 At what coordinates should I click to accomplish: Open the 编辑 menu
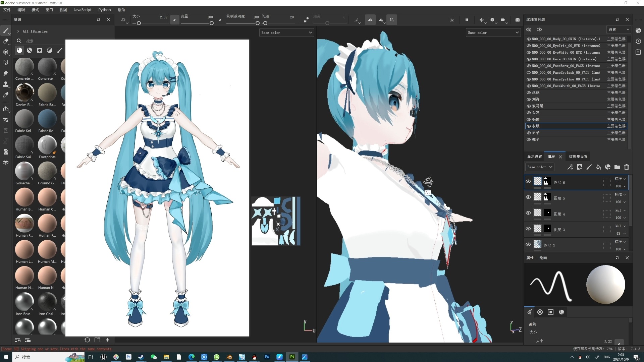point(21,10)
